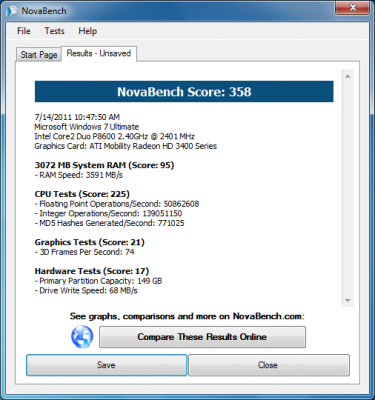Click the NovaBench Score: 358 banner

pos(184,92)
